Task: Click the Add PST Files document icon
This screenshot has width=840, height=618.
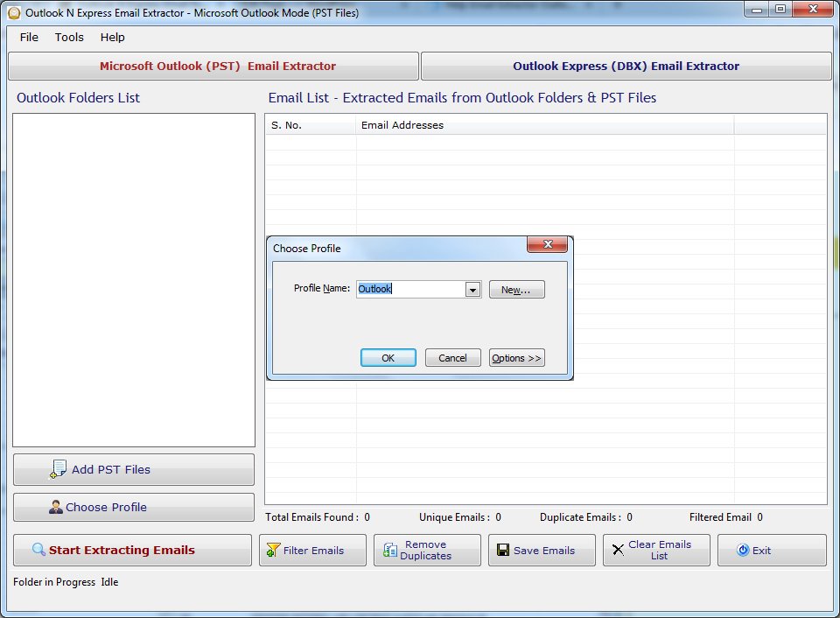Action: click(x=58, y=469)
